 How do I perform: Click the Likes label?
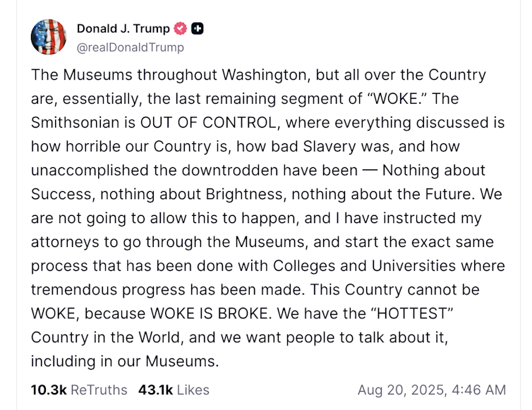coord(193,390)
